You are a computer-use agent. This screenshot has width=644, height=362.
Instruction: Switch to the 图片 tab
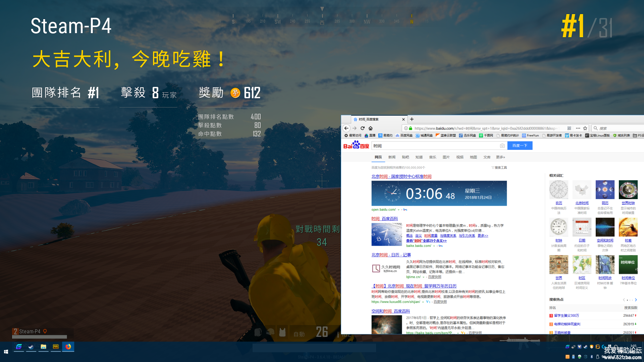446,157
